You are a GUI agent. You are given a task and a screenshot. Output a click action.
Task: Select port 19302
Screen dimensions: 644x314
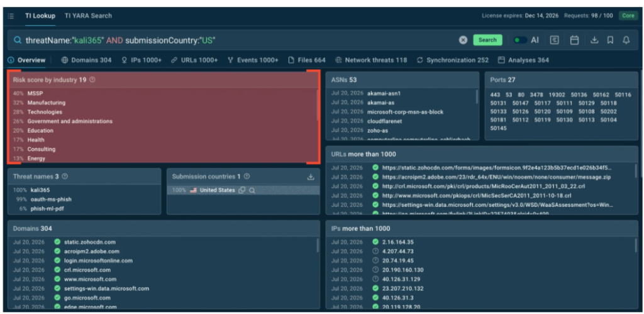[557, 95]
